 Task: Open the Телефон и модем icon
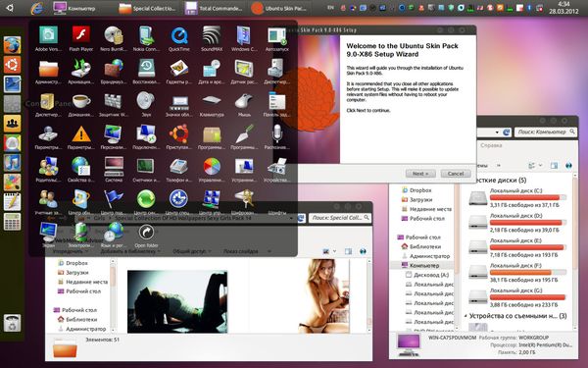[x=179, y=170]
